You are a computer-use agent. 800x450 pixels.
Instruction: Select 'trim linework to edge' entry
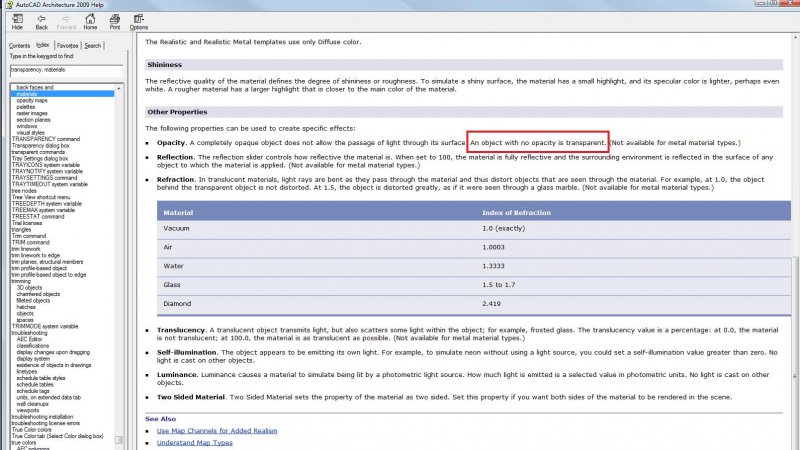tap(35, 255)
